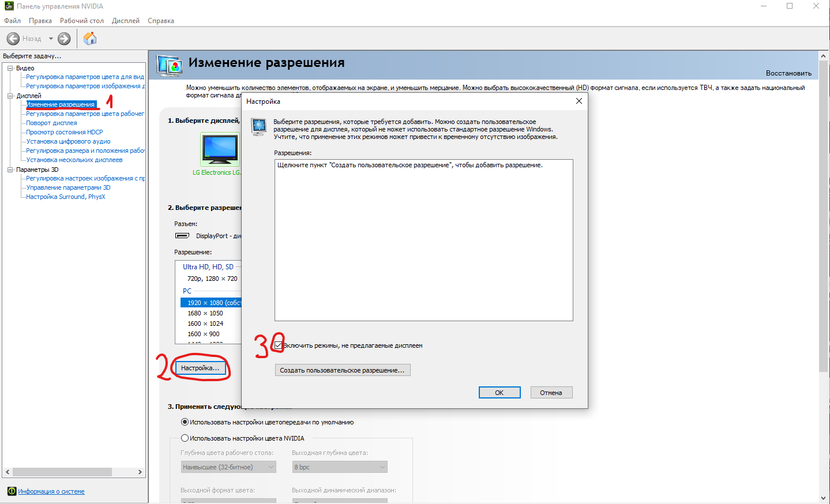Image resolution: width=830 pixels, height=504 pixels.
Task: Select 'Использовать настройки цветопередачи по умолчанию' radio
Action: pyautogui.click(x=185, y=422)
